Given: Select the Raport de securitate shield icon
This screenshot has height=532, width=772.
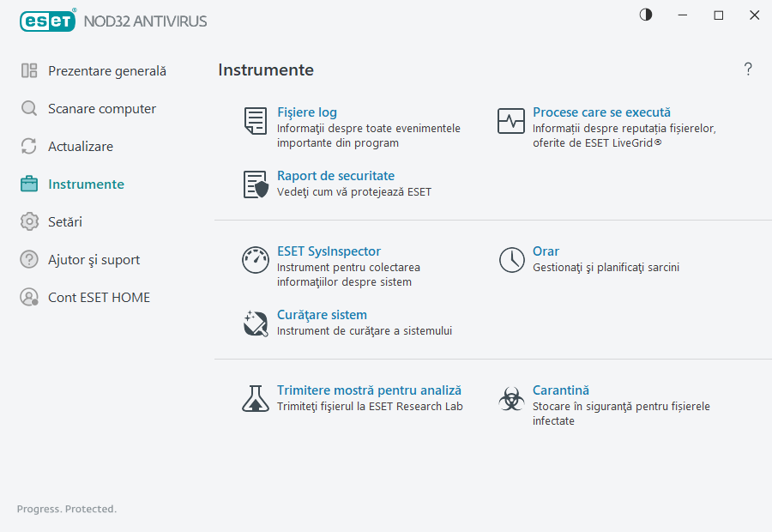Looking at the screenshot, I should click(x=255, y=184).
